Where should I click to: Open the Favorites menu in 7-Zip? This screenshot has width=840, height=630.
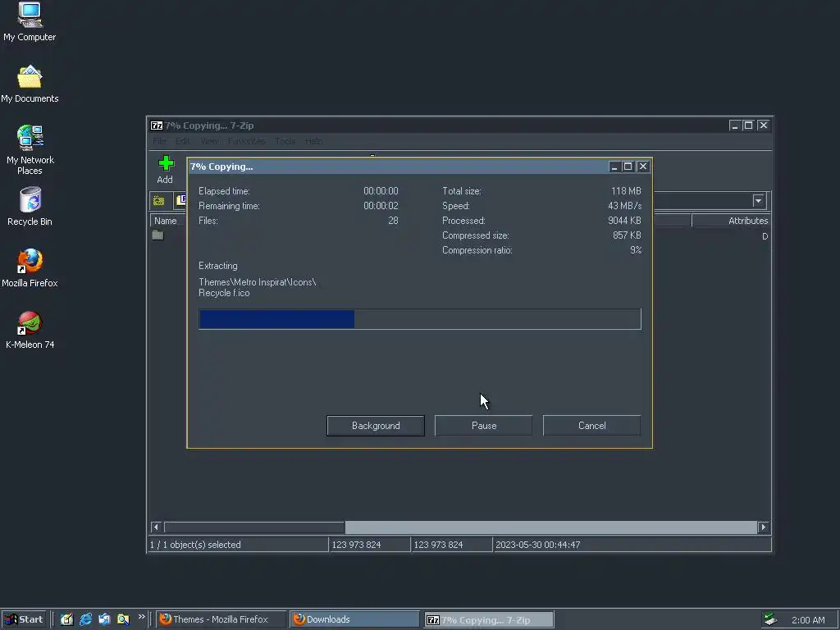[x=247, y=141]
